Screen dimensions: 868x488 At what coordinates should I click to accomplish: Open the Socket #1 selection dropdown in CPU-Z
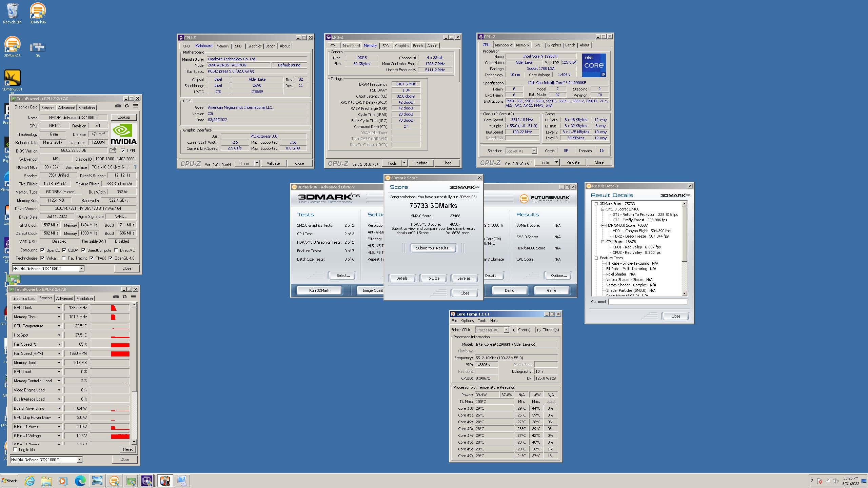click(534, 151)
